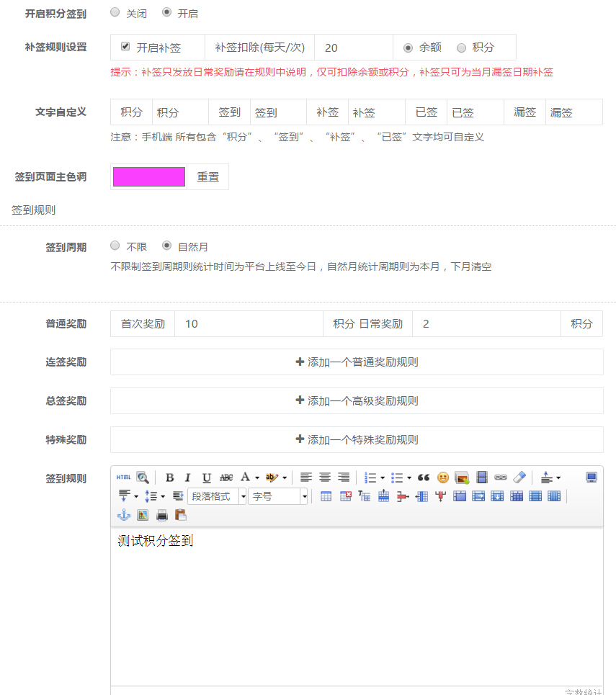Apply italic formatting to the text
This screenshot has height=695, width=616.
coord(187,477)
